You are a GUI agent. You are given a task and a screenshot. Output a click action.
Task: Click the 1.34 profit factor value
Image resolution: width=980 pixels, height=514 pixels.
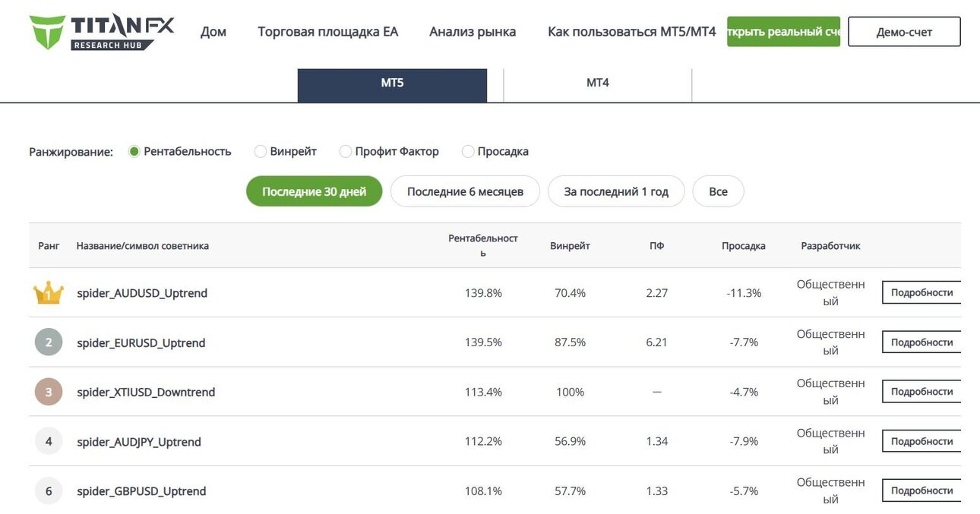[657, 442]
